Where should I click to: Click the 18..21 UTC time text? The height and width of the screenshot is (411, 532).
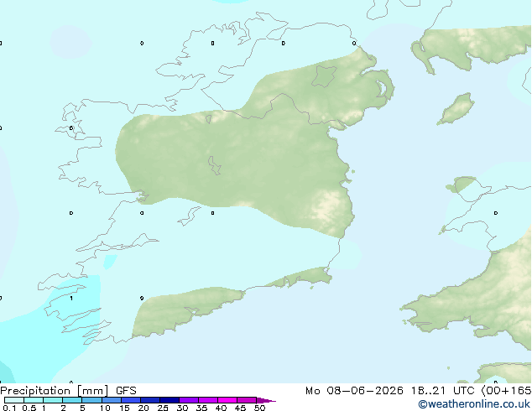pyautogui.click(x=442, y=391)
